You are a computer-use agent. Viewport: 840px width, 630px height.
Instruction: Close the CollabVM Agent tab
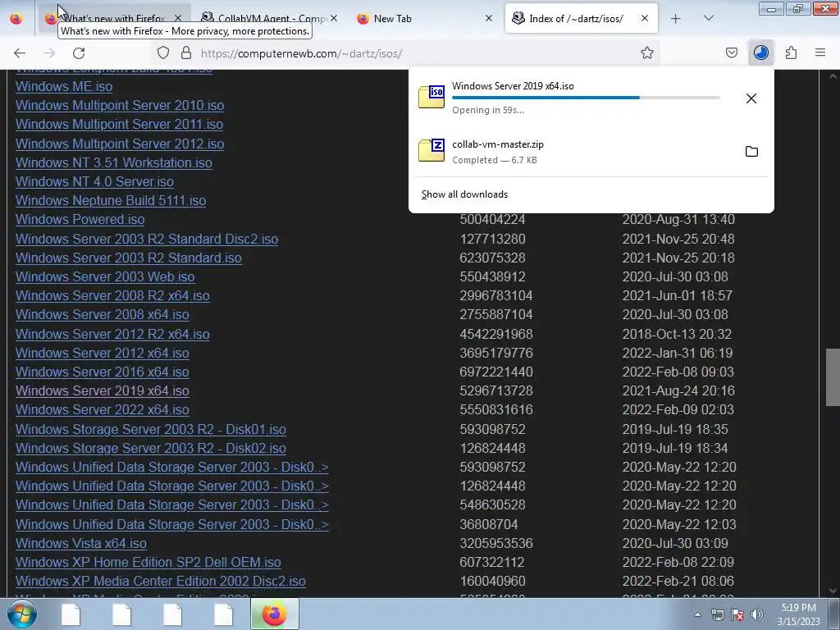click(x=334, y=18)
